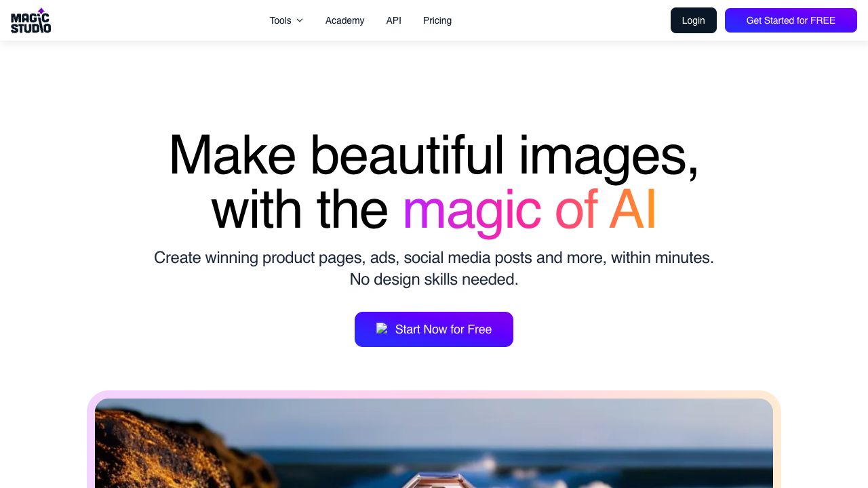Open the API nav link
Image resolution: width=868 pixels, height=488 pixels.
coord(394,20)
